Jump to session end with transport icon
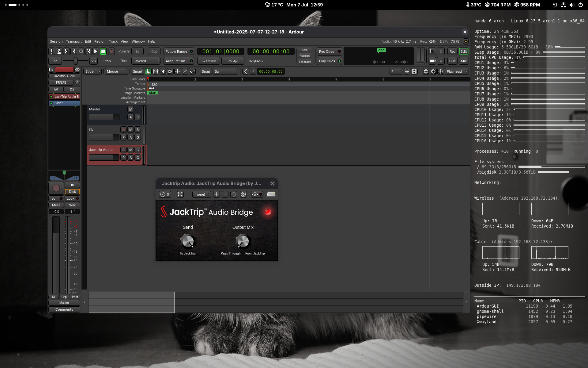Screen dimensions: 588x368 74,52
